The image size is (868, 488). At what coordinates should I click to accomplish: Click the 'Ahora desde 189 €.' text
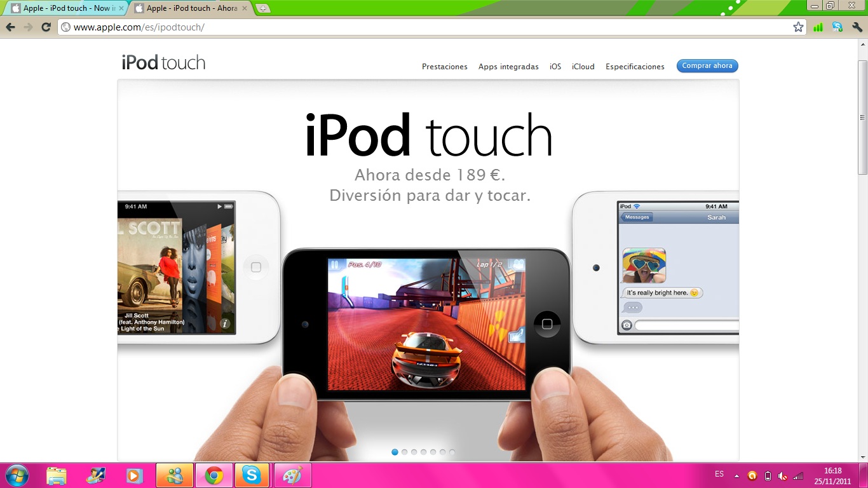[x=430, y=175]
